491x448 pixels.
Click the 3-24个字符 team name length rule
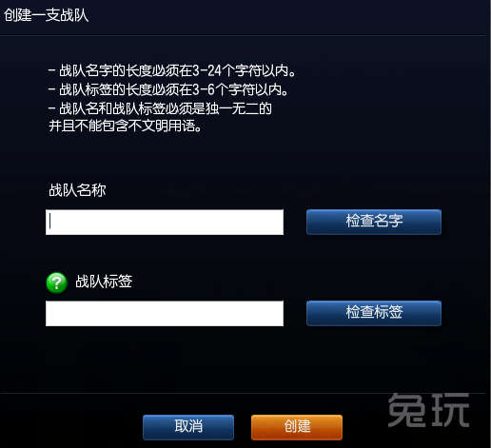[172, 70]
